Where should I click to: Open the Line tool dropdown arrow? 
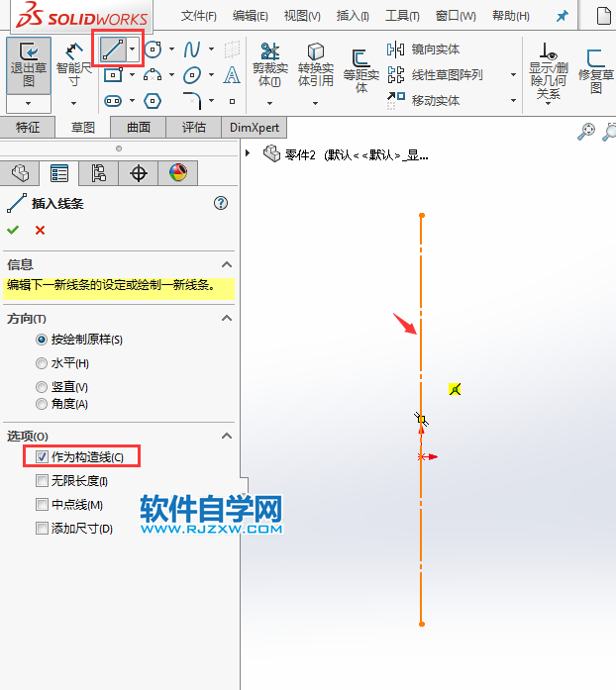pyautogui.click(x=133, y=49)
